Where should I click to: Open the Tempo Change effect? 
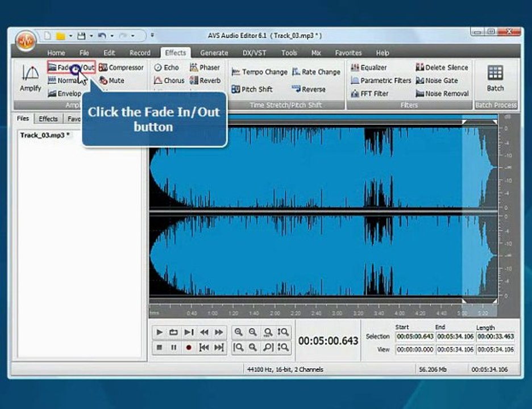click(259, 72)
